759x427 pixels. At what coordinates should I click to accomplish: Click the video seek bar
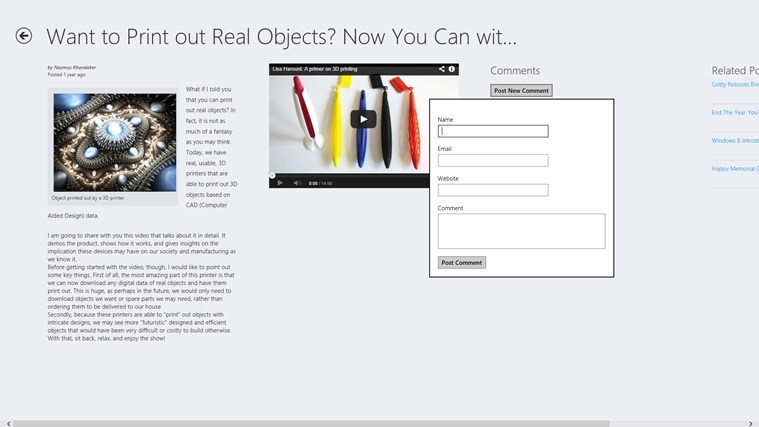pyautogui.click(x=350, y=175)
